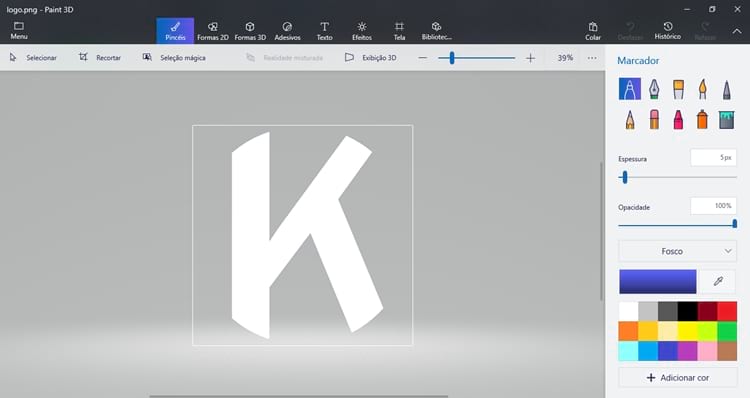Open the Menu panel
The height and width of the screenshot is (398, 750).
[x=19, y=31]
